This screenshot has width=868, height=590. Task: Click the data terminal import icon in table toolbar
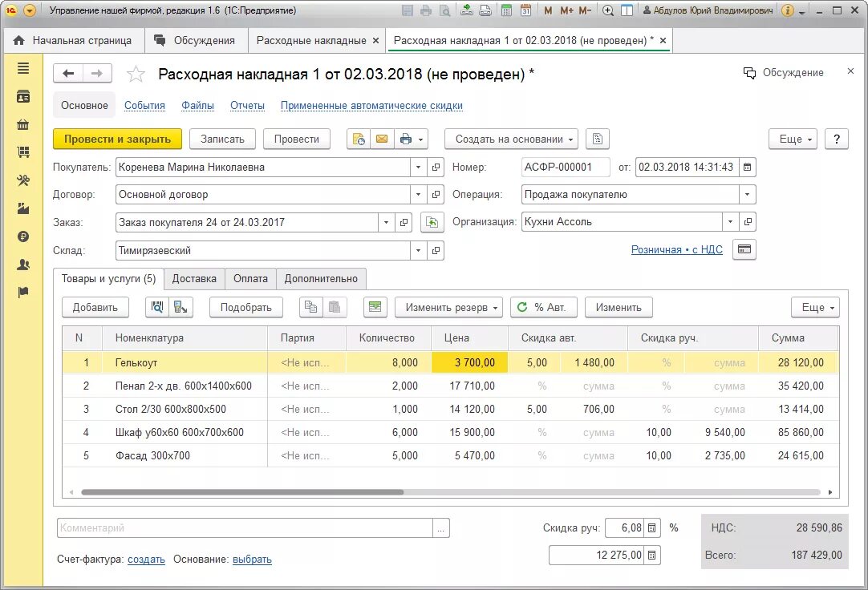181,308
